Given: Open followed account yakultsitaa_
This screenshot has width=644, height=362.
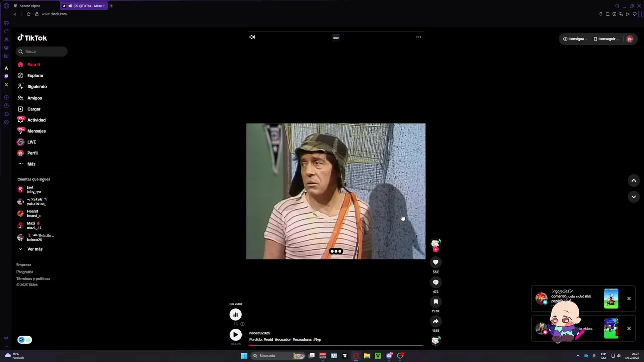Looking at the screenshot, I should click(33, 201).
